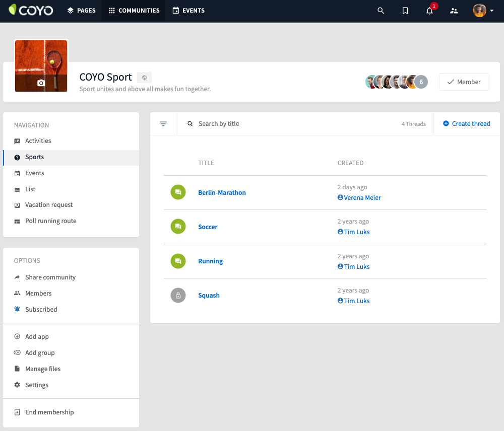Open Activities in navigation
Image resolution: width=504 pixels, height=431 pixels.
point(71,140)
